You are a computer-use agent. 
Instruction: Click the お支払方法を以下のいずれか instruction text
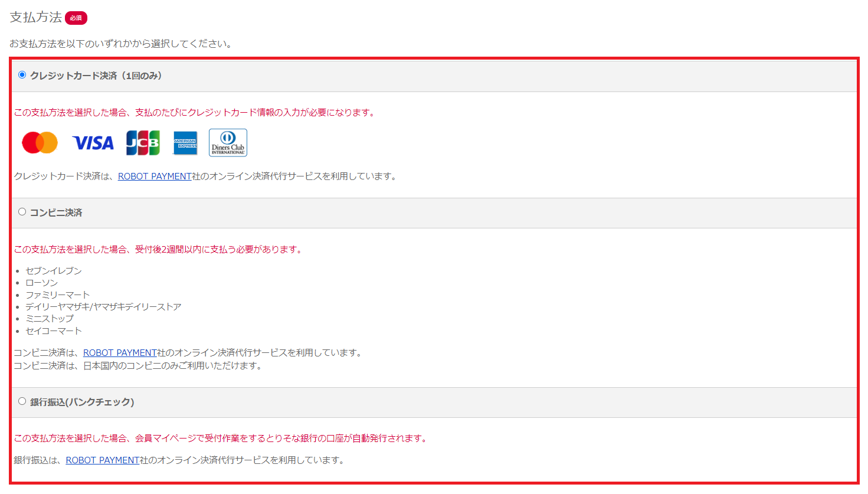click(x=122, y=44)
